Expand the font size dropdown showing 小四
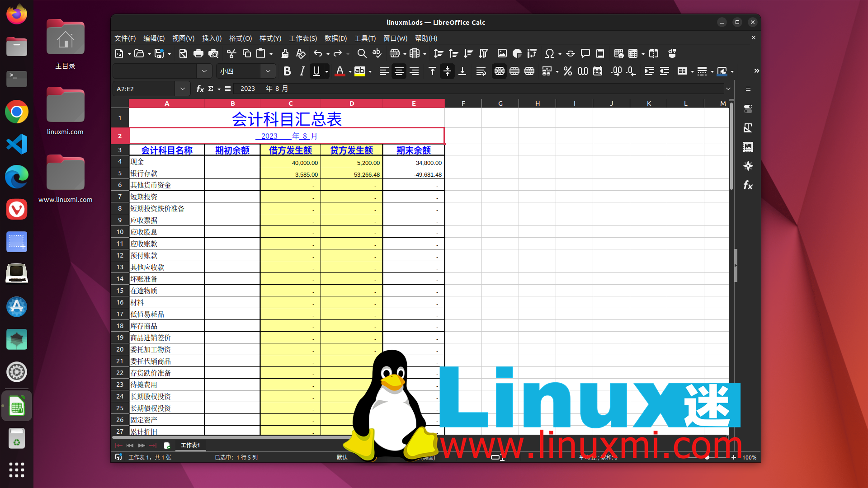Image resolution: width=868 pixels, height=488 pixels. [x=268, y=71]
